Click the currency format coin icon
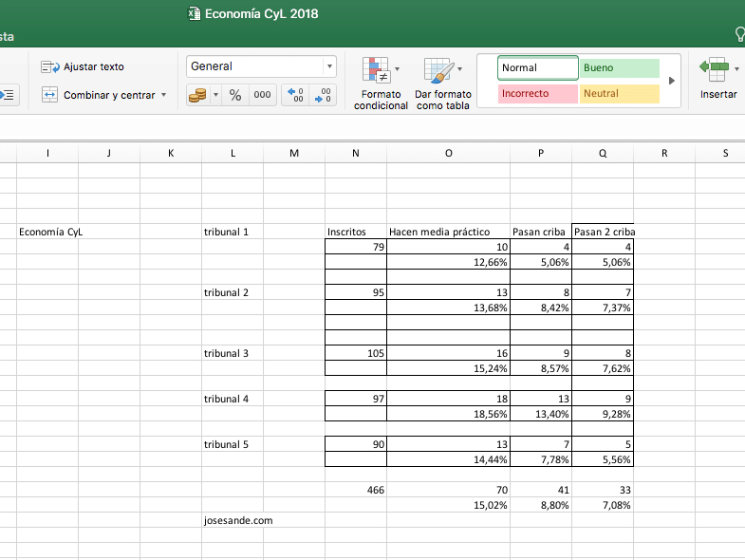Image resolution: width=745 pixels, height=560 pixels. pos(197,95)
